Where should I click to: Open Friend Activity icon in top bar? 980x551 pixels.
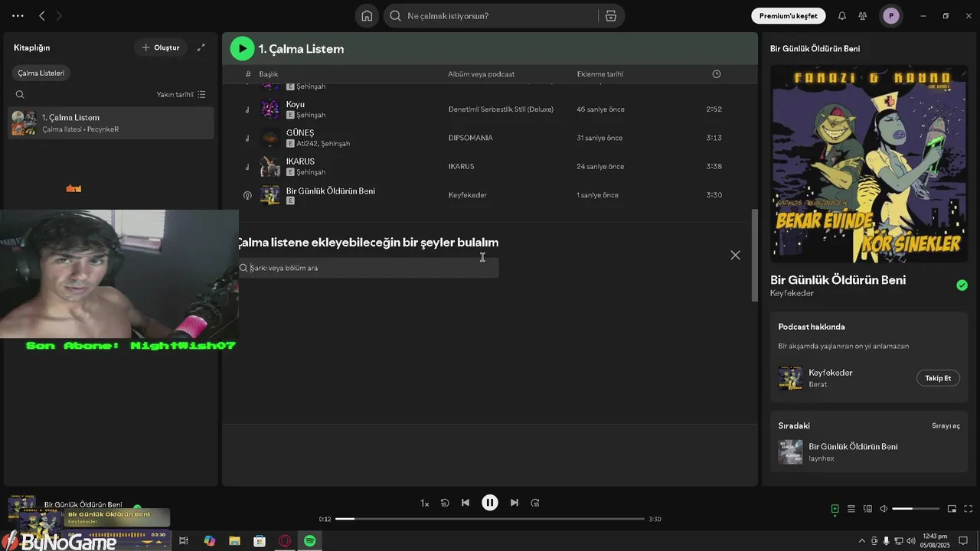863,16
